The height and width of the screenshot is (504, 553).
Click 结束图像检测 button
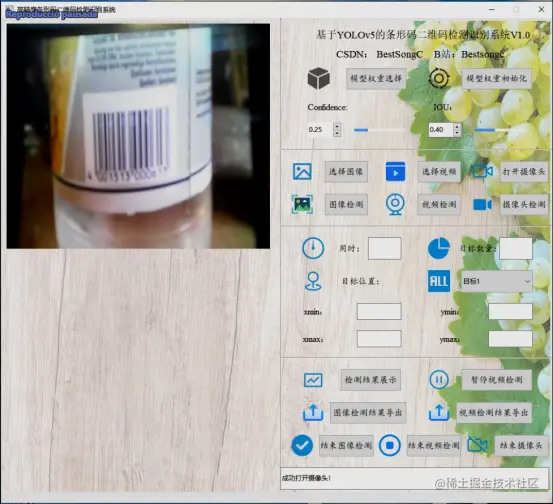346,446
